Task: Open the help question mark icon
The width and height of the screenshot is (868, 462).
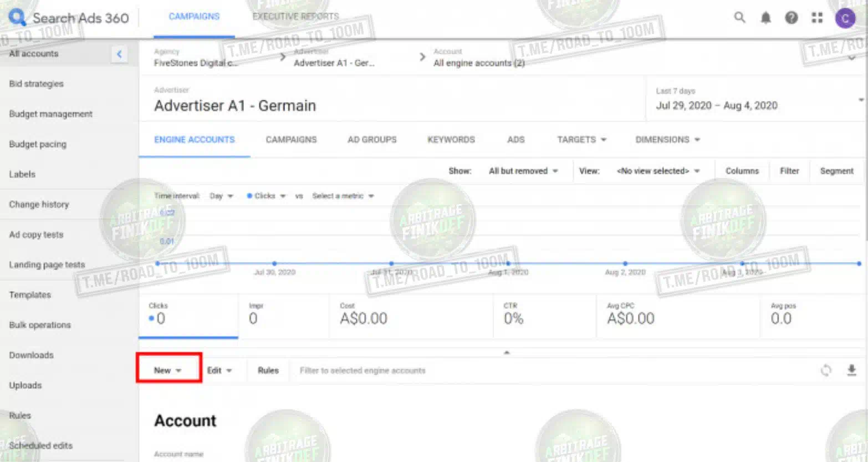Action: 792,18
